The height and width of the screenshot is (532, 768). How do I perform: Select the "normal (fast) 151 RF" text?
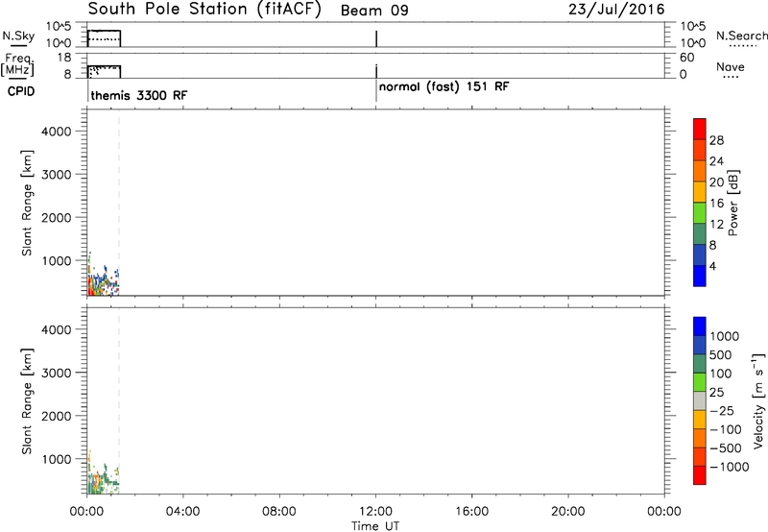click(444, 87)
